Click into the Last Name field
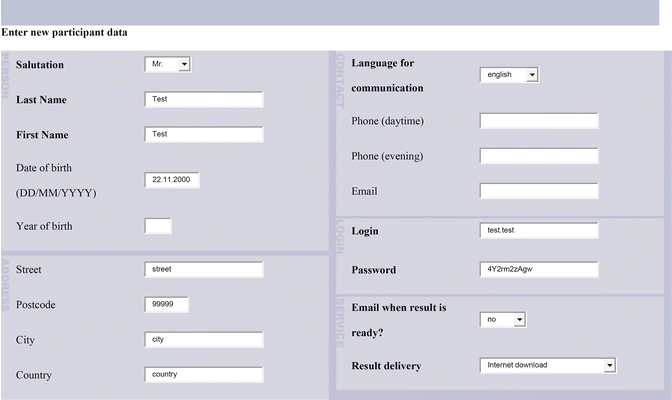Image resolution: width=672 pixels, height=400 pixels. [204, 100]
